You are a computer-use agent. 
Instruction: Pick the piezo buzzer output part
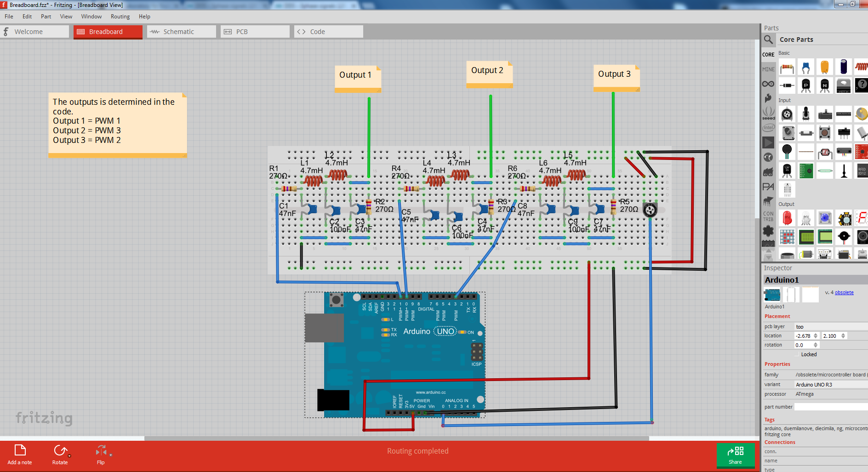coord(844,237)
